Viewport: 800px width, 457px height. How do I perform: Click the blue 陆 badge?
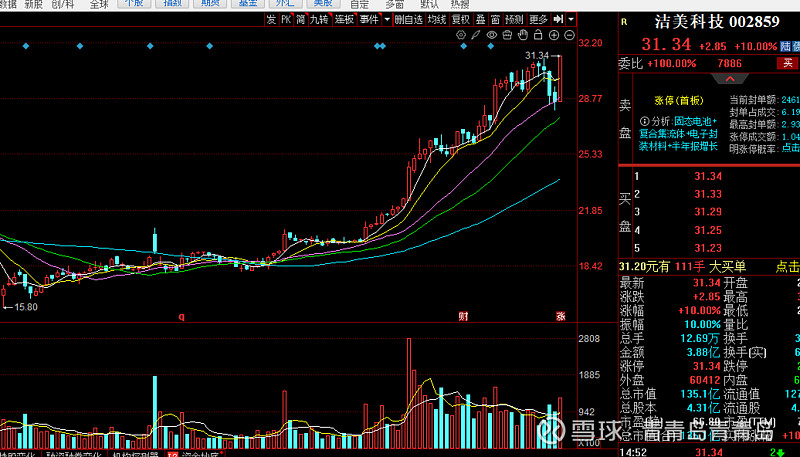(786, 46)
